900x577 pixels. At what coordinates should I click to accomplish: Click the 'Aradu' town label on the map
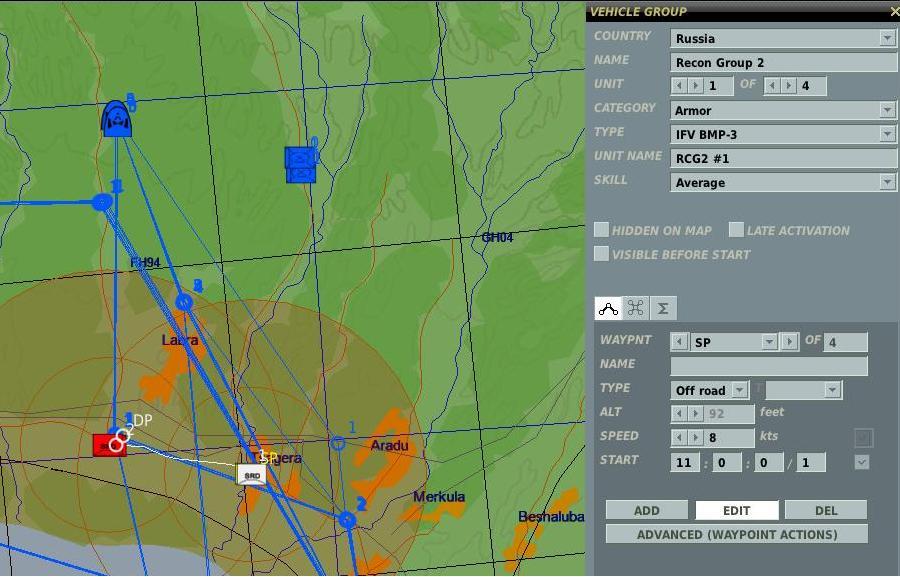(x=390, y=446)
